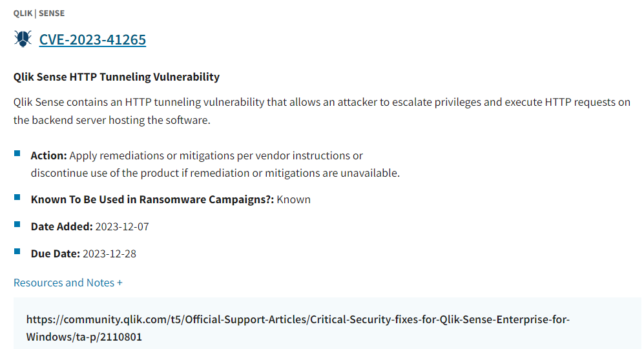The image size is (644, 349).
Task: Click the Qlik community support article URL
Action: pos(297,328)
